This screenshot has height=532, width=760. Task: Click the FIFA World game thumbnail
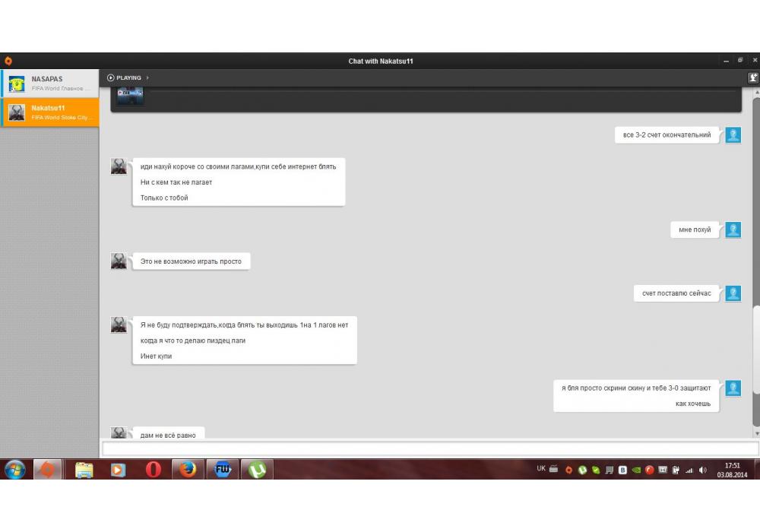130,95
